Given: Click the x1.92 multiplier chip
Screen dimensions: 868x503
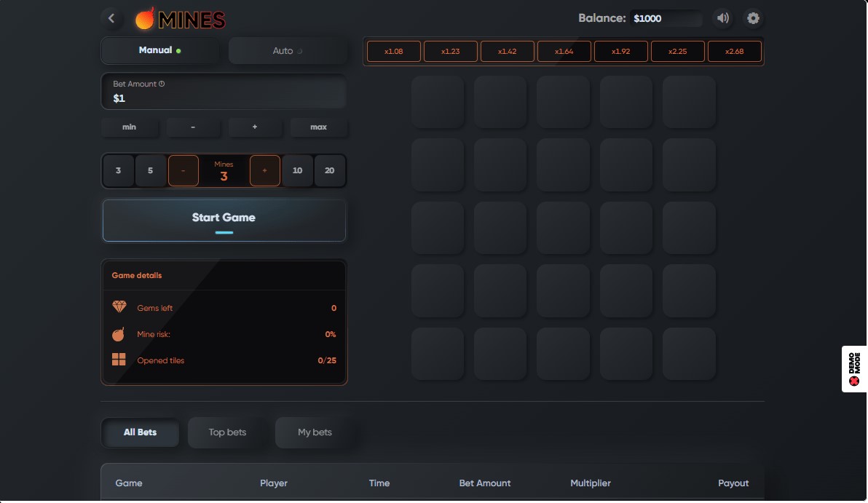Looking at the screenshot, I should [x=620, y=52].
